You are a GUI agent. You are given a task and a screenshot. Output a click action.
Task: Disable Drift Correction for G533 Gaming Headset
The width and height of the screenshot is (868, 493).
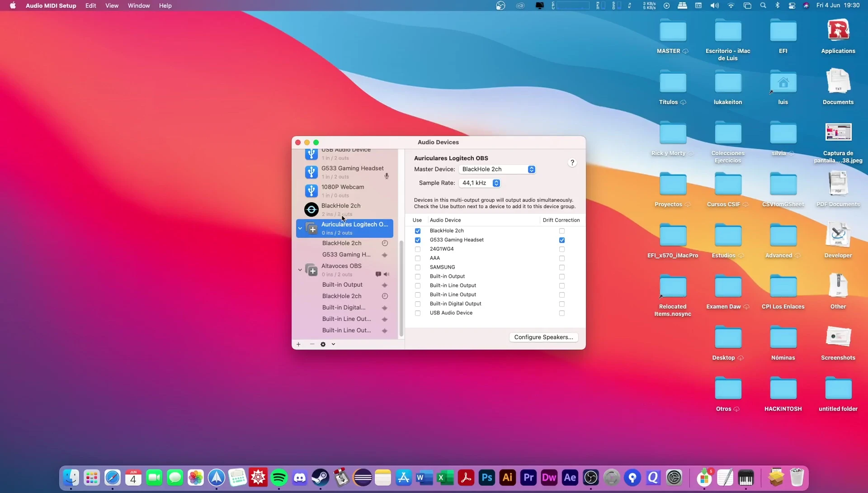click(x=562, y=240)
